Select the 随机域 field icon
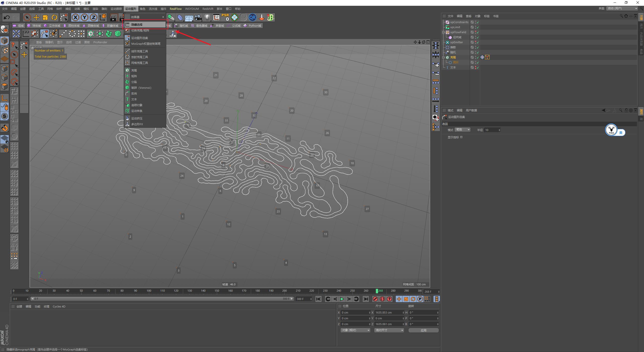644x352 pixels. (175, 25)
